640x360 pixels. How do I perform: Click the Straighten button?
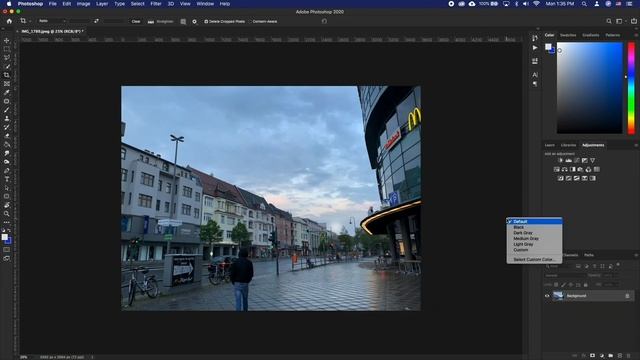click(160, 21)
